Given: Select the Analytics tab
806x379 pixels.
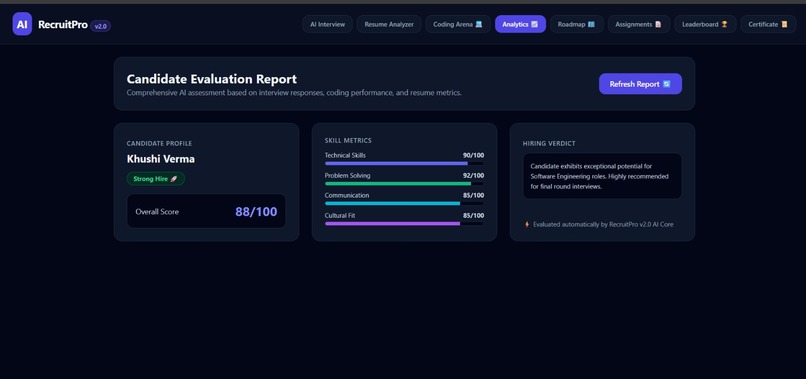Looking at the screenshot, I should [520, 24].
